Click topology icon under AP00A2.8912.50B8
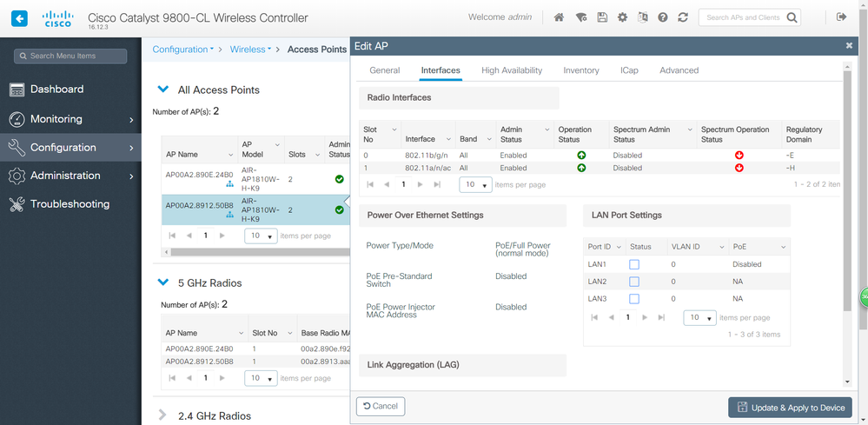This screenshot has height=425, width=868. (x=229, y=215)
